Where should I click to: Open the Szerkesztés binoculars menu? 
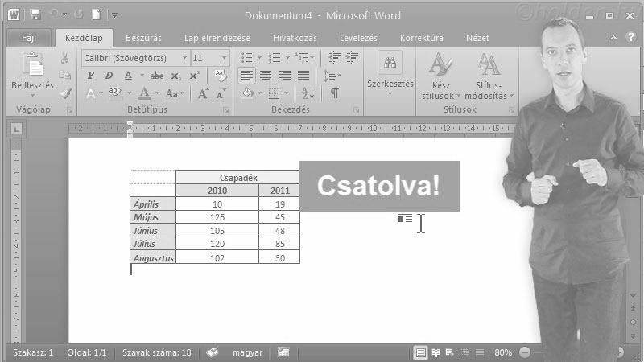pos(390,73)
